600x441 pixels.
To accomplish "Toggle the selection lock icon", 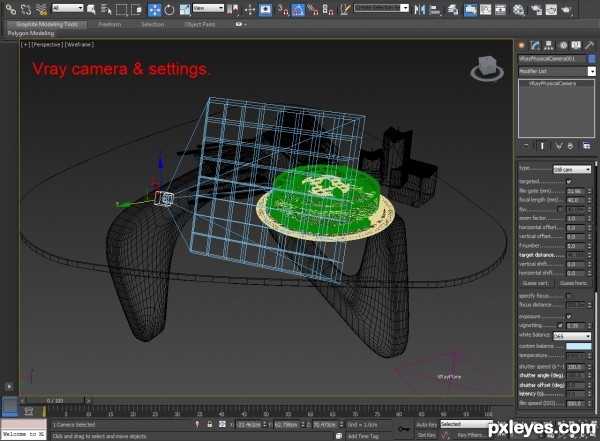I will tap(209, 424).
